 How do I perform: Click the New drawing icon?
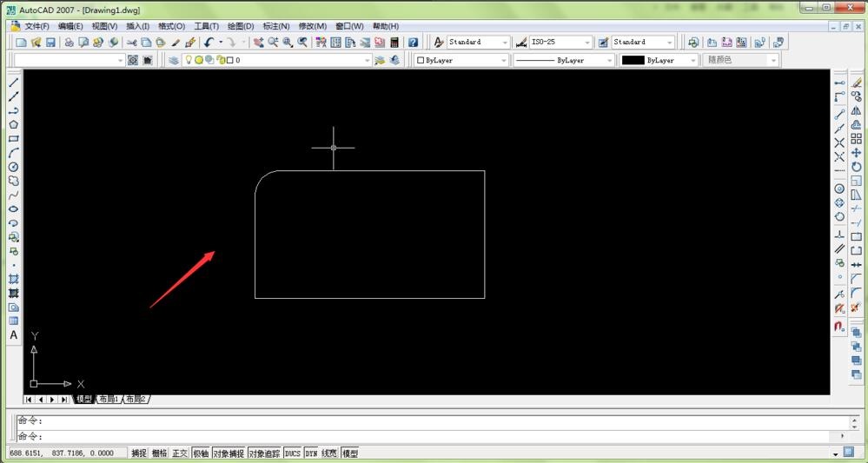[x=21, y=42]
